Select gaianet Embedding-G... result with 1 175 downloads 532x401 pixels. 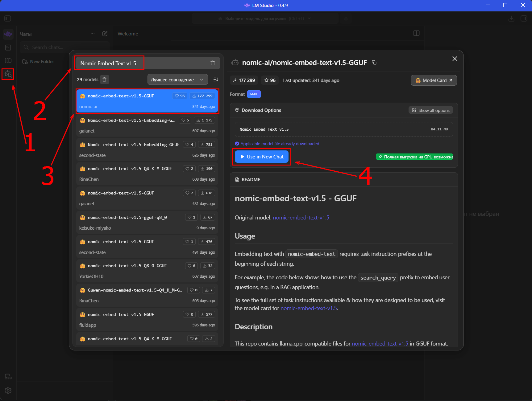pyautogui.click(x=147, y=125)
